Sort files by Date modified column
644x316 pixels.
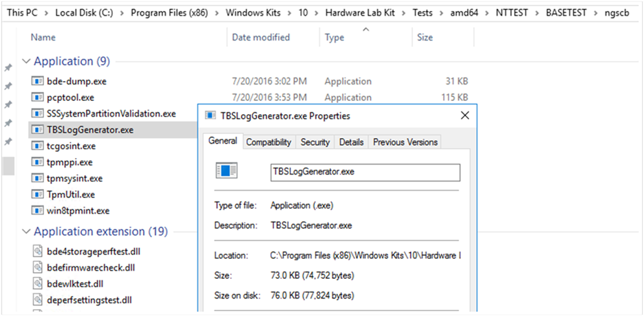coord(261,37)
